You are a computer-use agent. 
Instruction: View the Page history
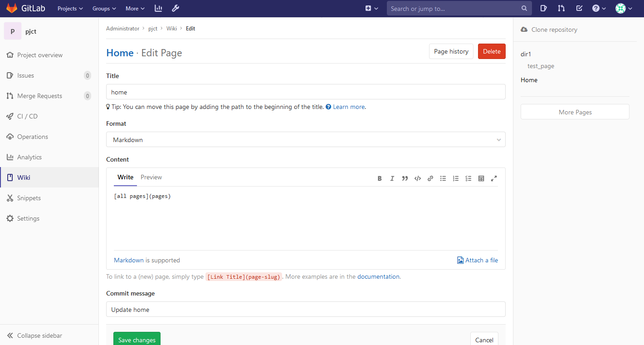coord(451,51)
